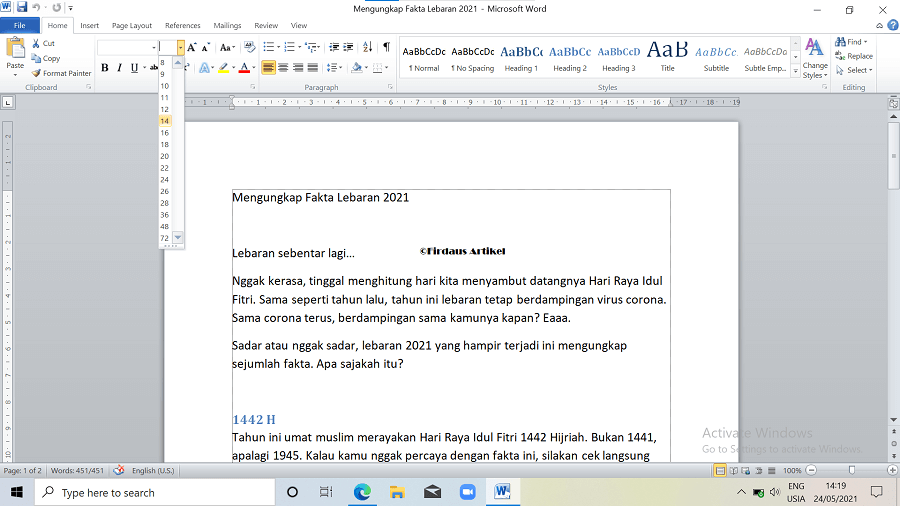Toggle Justify alignment
Screen dimensions: 900x506
point(313,68)
